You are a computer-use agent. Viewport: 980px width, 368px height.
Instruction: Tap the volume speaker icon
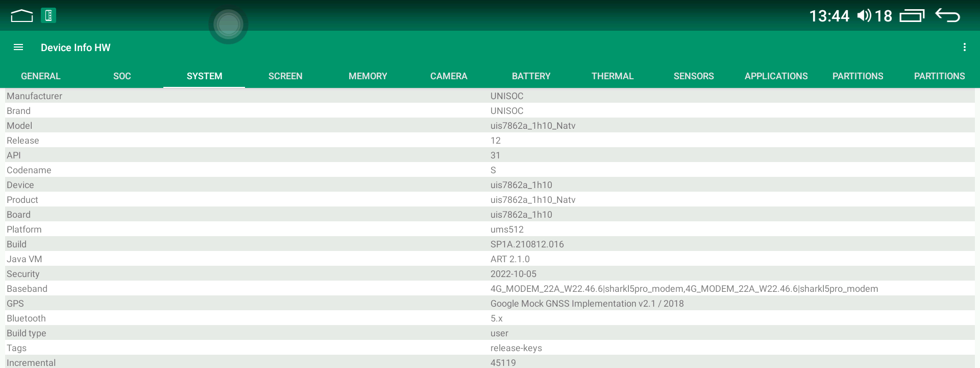[864, 16]
